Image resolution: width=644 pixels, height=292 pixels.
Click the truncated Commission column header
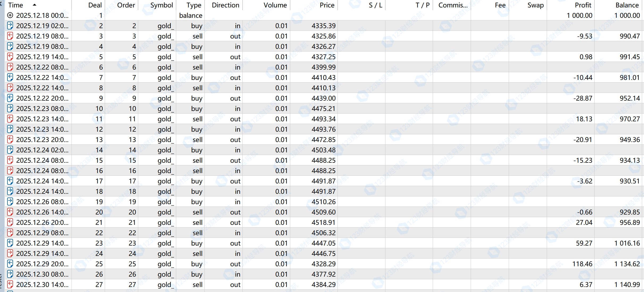click(453, 5)
